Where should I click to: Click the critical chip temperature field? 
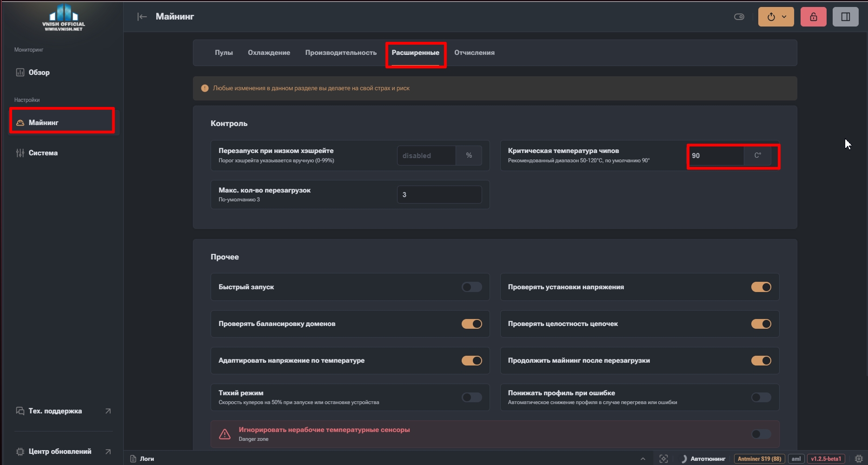pyautogui.click(x=716, y=155)
